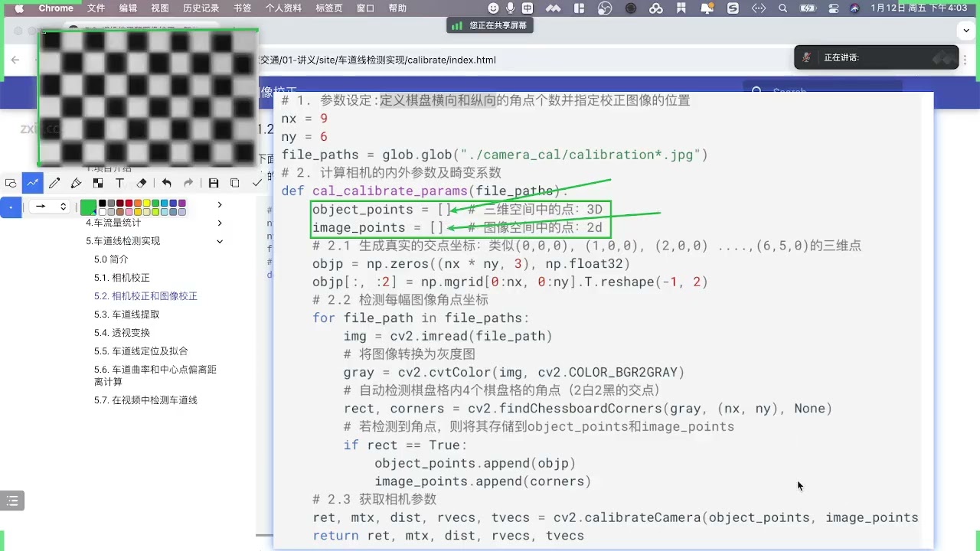Select the text annotation tool
Viewport: 980px width, 551px height.
[119, 183]
